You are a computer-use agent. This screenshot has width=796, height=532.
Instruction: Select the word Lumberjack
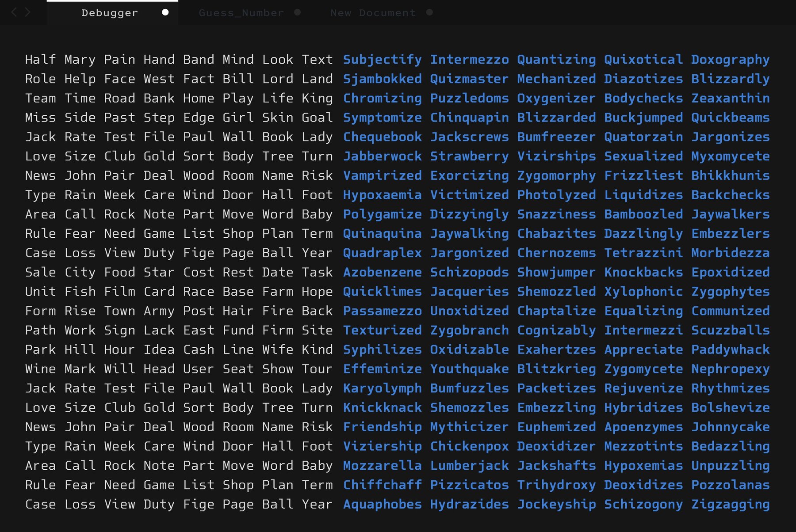(x=469, y=465)
